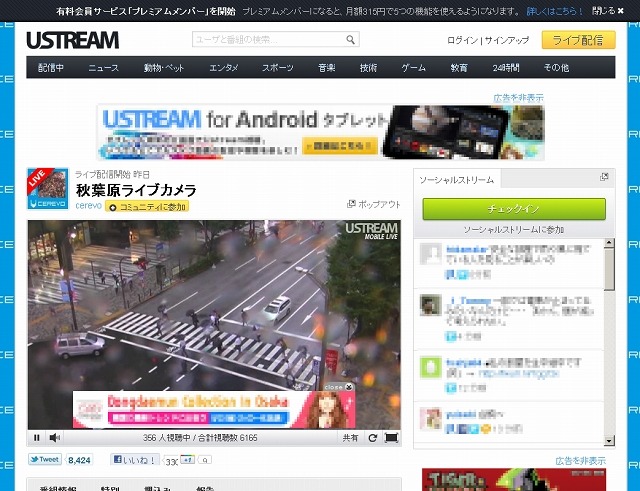Pop out the Social Stream panel

604,177
